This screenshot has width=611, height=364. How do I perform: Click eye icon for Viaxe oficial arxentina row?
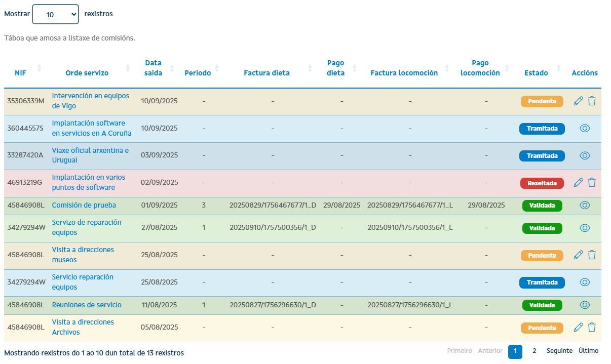585,156
